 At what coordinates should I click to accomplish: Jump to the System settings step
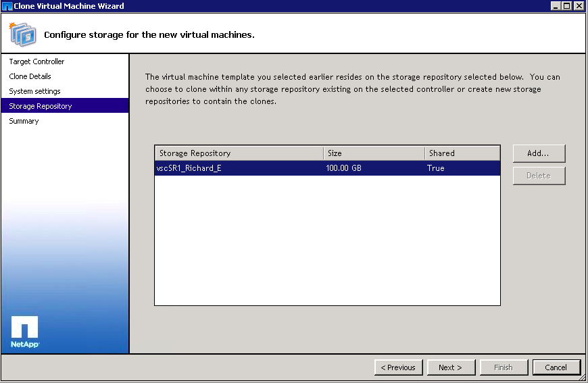34,91
